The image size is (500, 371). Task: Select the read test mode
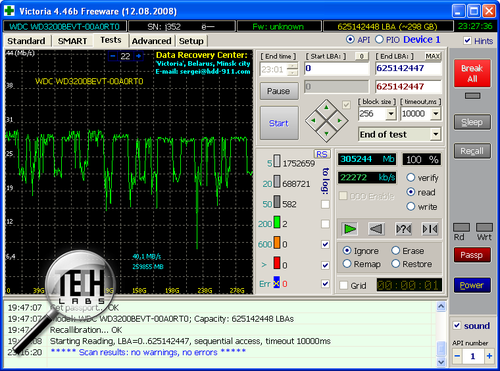[x=411, y=192]
